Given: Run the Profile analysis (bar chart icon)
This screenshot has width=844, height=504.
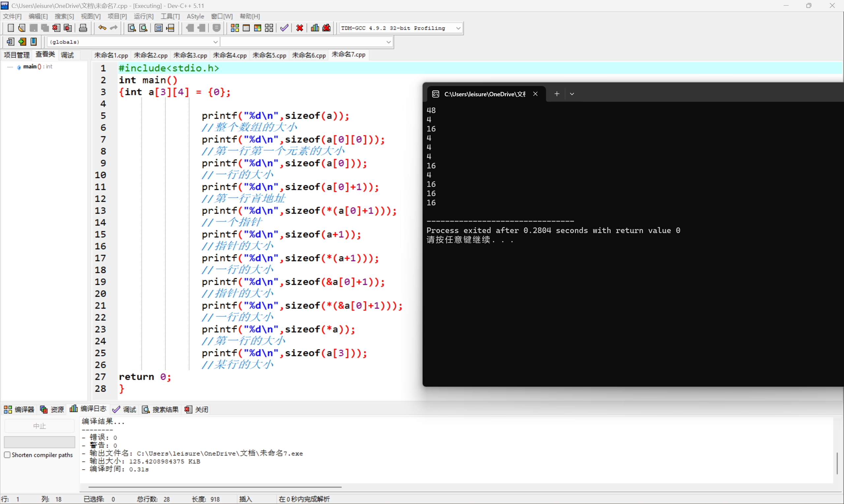Looking at the screenshot, I should tap(315, 28).
